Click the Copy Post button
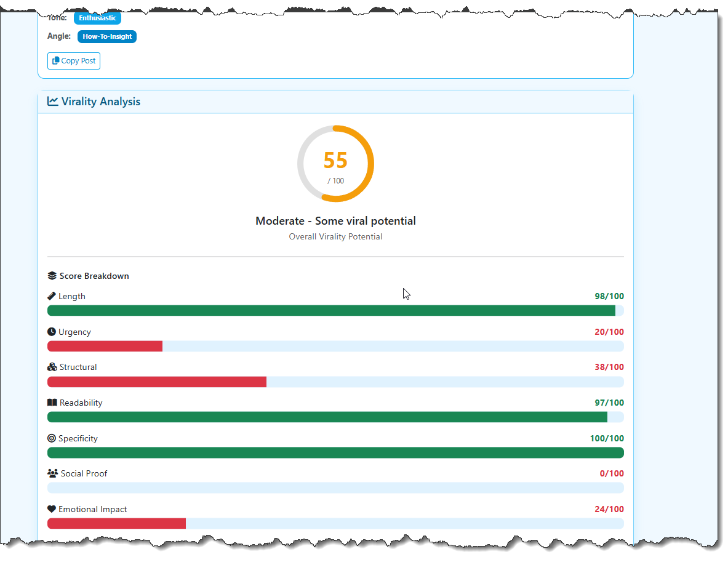Image resolution: width=728 pixels, height=562 pixels. click(x=73, y=60)
